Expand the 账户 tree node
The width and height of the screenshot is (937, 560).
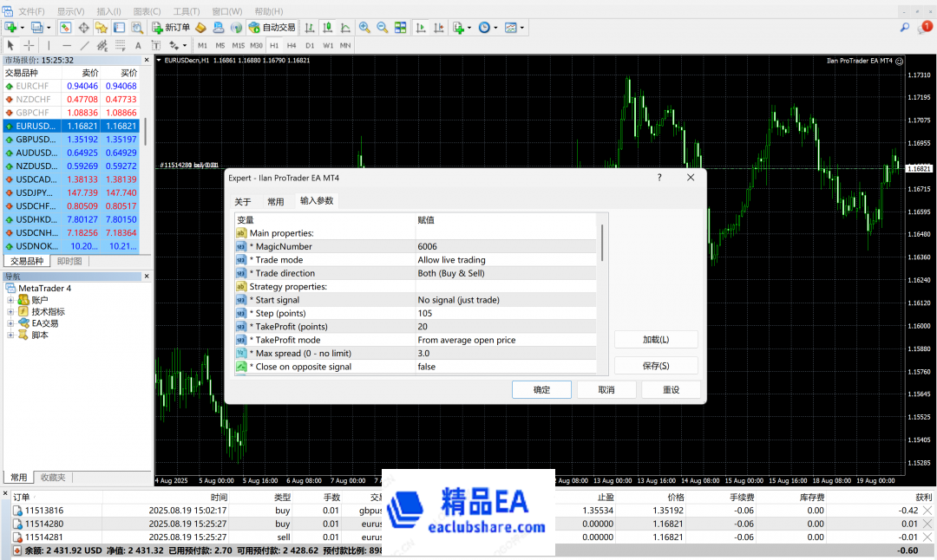click(x=10, y=300)
